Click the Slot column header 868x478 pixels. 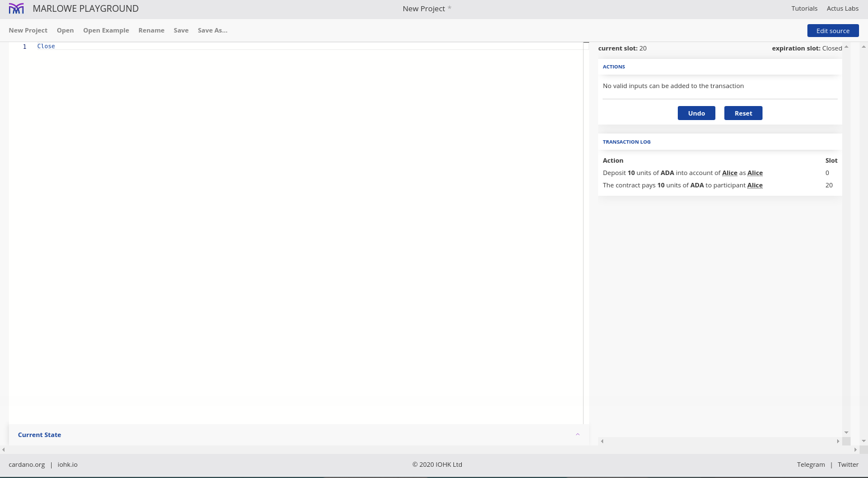831,160
